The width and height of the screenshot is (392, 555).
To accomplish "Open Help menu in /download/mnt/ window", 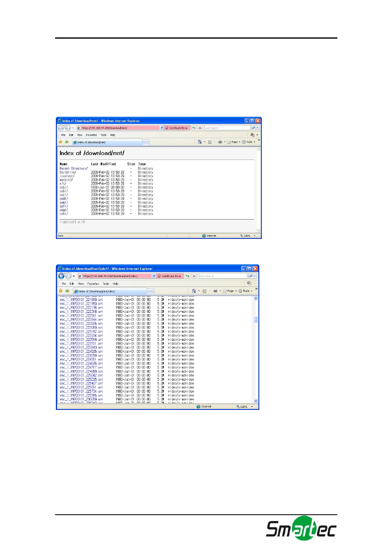I will pyautogui.click(x=112, y=135).
